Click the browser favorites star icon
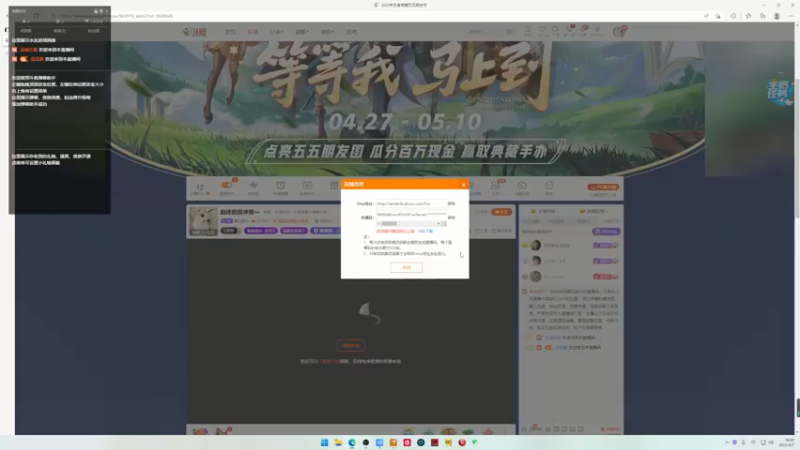Image resolution: width=800 pixels, height=450 pixels. coord(748,16)
